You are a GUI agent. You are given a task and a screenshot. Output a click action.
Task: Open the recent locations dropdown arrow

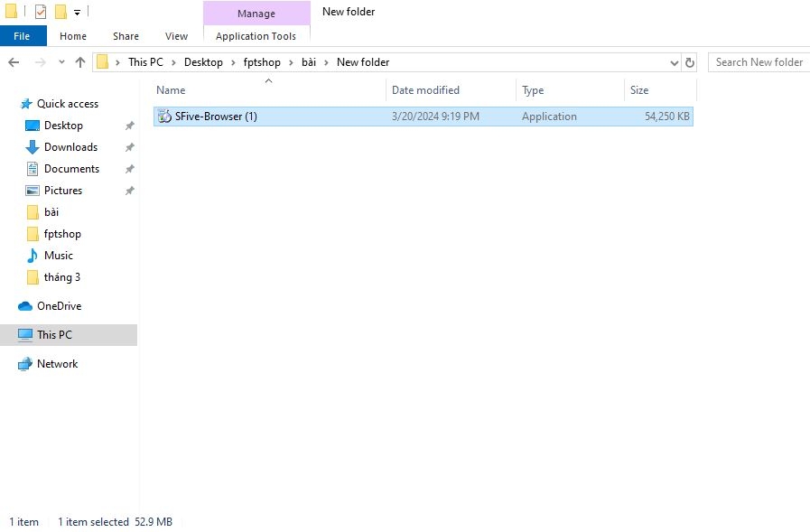61,62
